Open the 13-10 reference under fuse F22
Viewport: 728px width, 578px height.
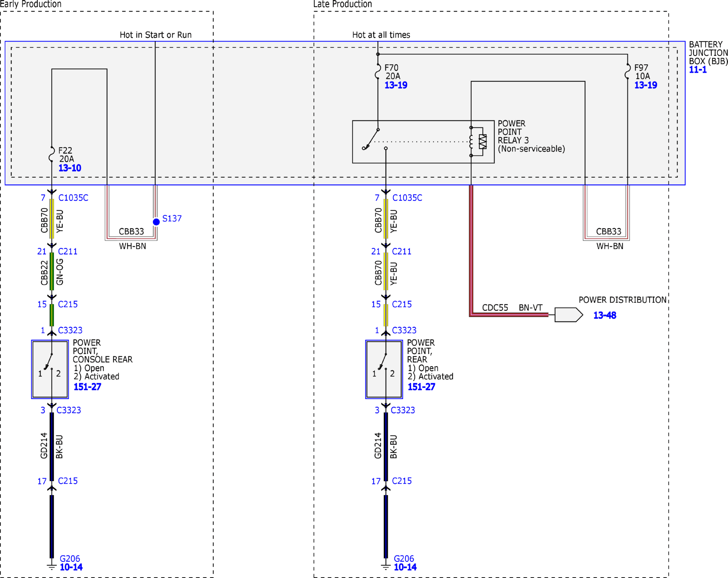pos(70,168)
